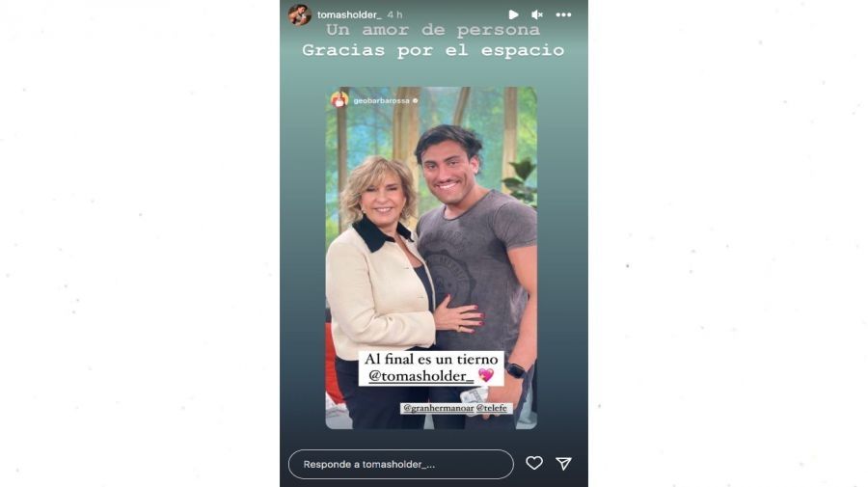
Task: Click the '4 h' story timestamp
Action: tap(394, 14)
